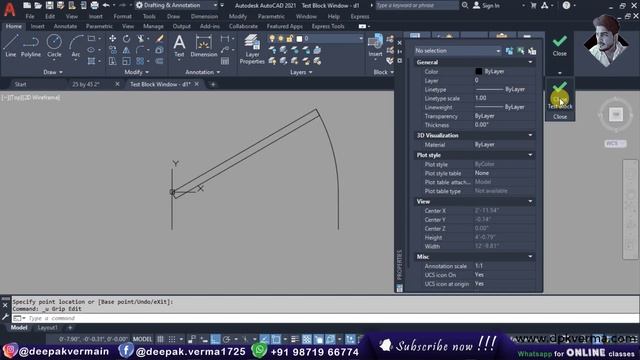
Task: Open the Format menu
Action: pos(122,16)
